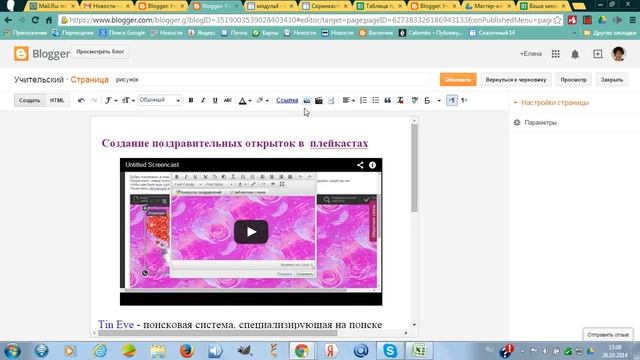640x360 pixels.
Task: Apply blockquote formatting
Action: click(388, 100)
